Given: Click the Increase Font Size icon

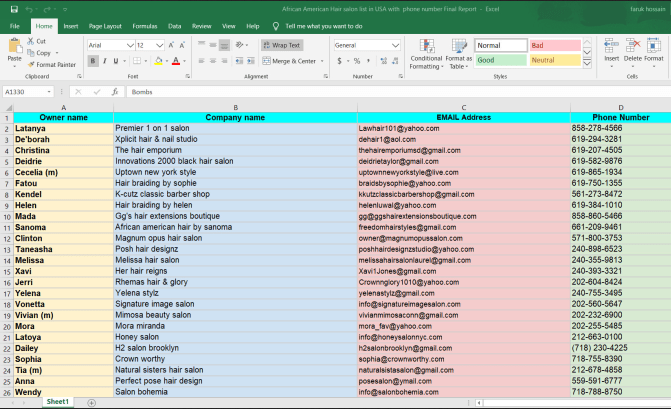Looking at the screenshot, I should (x=172, y=45).
